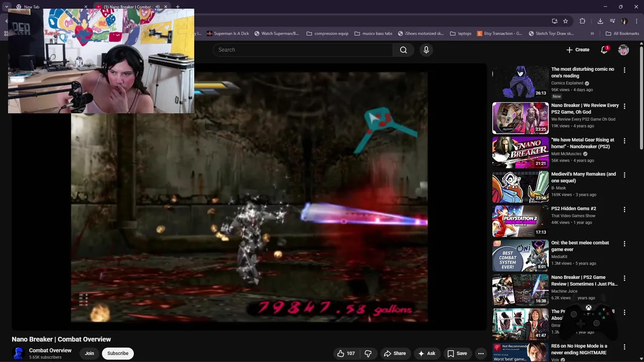Open Combat Overview channel avatar
Viewport: 644px width, 362px height.
pos(19,353)
